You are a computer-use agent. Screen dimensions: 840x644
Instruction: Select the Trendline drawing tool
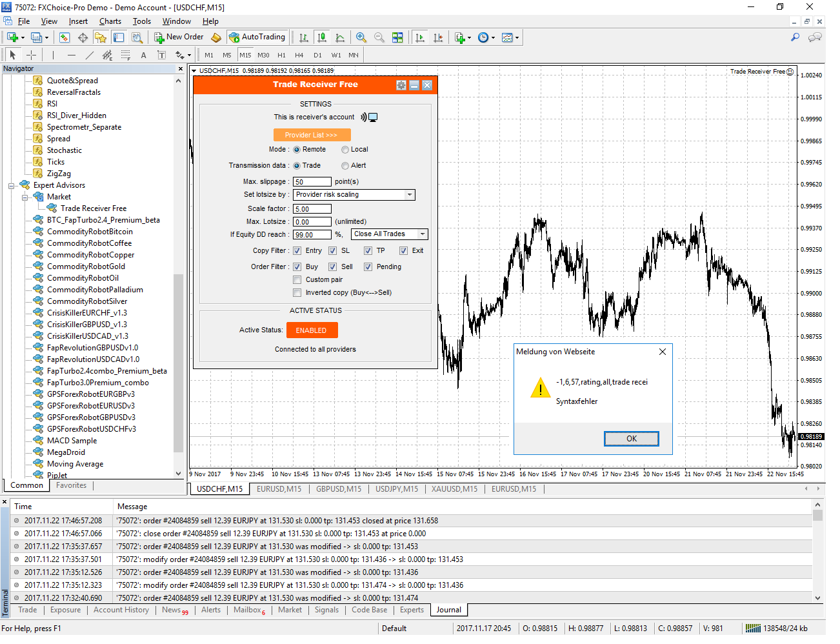89,55
